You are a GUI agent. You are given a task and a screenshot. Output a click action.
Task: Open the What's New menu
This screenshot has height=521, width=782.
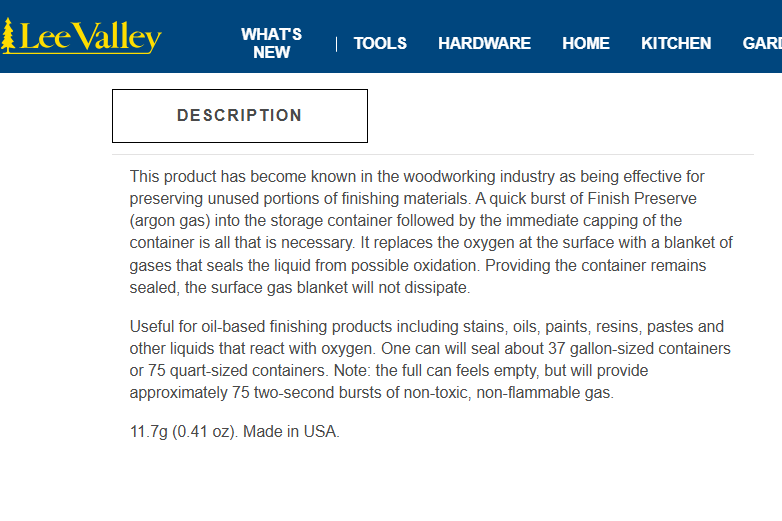tap(271, 43)
